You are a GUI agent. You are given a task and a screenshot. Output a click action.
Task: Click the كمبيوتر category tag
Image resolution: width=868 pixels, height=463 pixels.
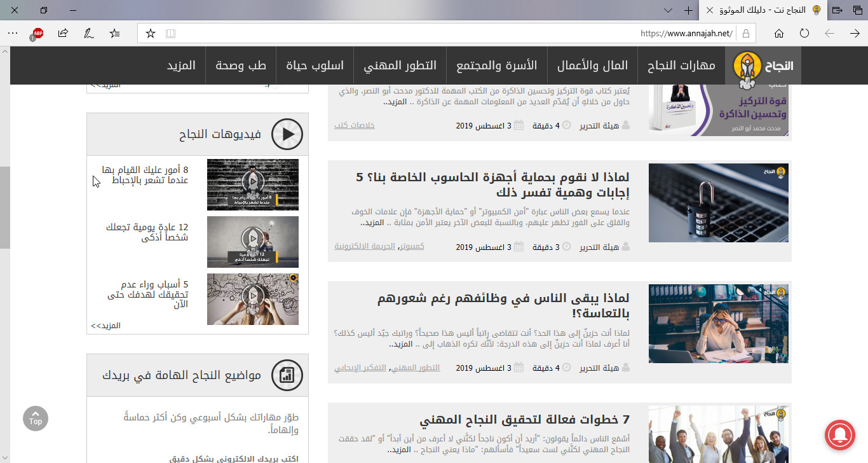pos(411,246)
